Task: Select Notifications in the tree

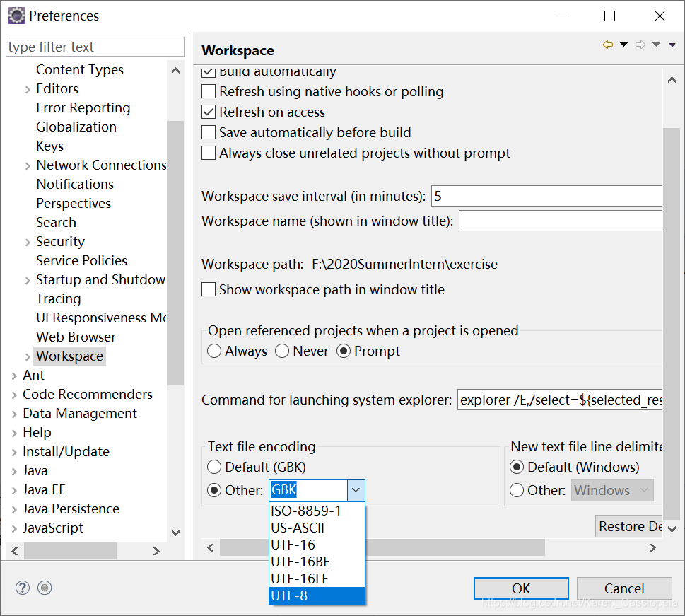Action: click(x=75, y=184)
